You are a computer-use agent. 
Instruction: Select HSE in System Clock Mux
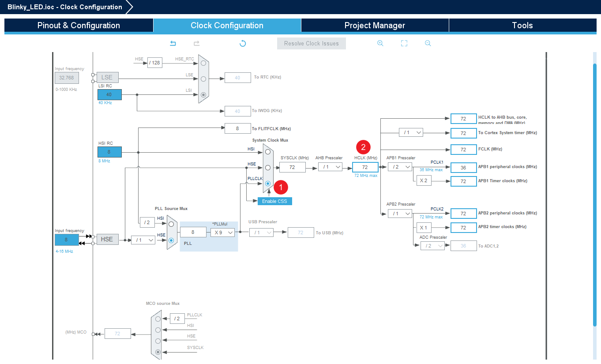(x=268, y=168)
